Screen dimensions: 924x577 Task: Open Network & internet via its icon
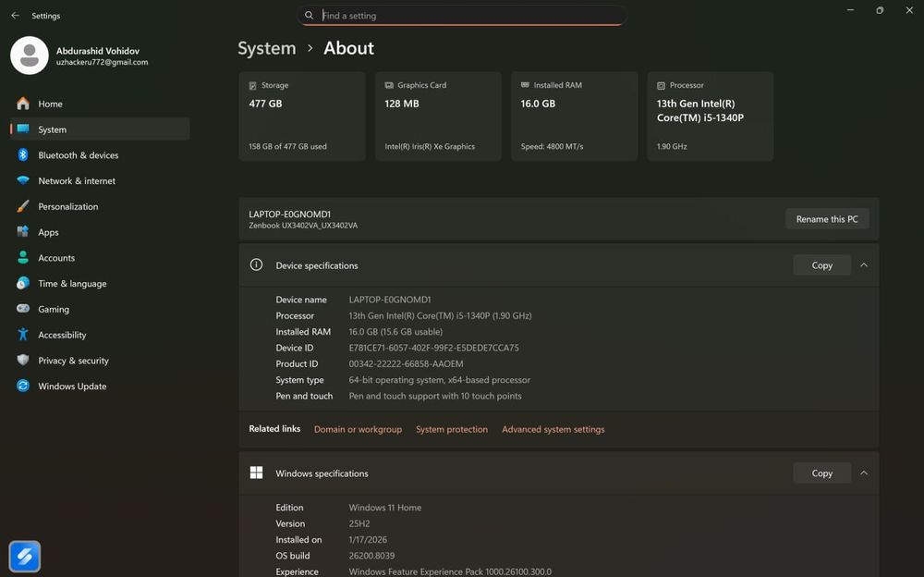click(x=23, y=181)
